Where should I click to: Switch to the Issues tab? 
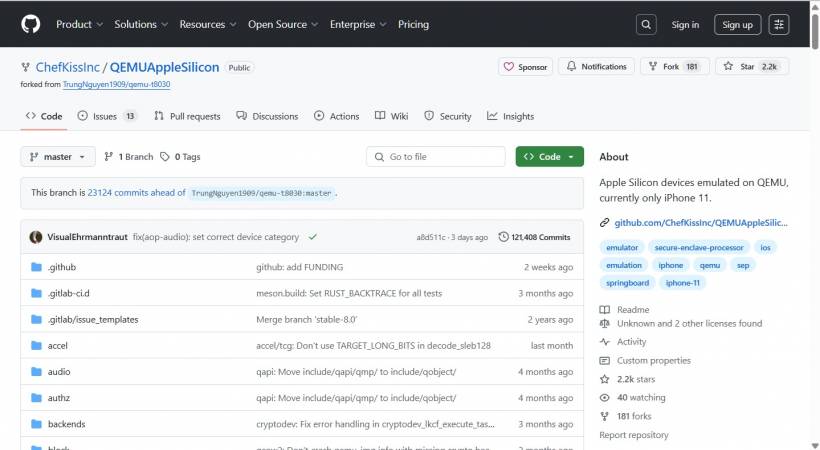click(x=107, y=116)
